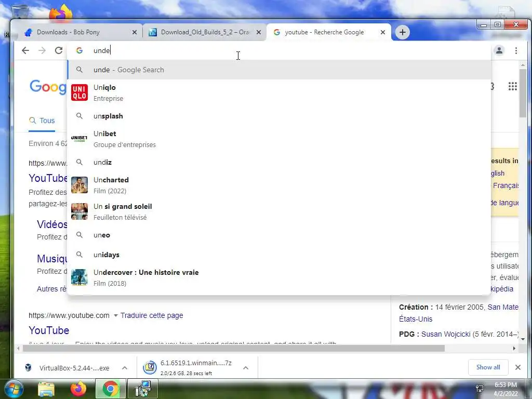Expand options for VirtualBox-5.2.44 download
The height and width of the screenshot is (399, 532).
click(125, 368)
